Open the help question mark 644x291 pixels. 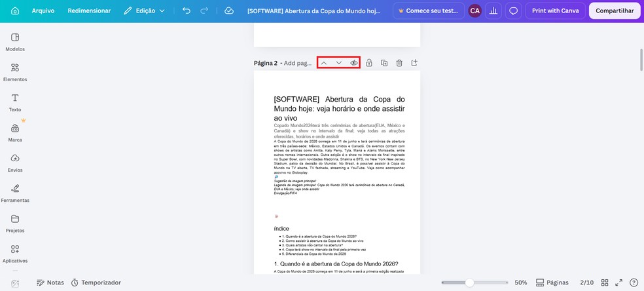634,282
